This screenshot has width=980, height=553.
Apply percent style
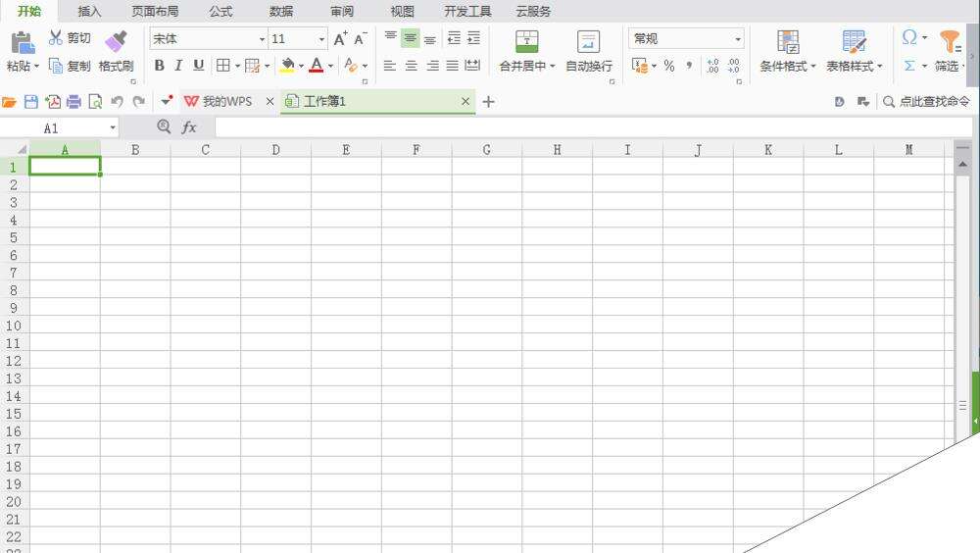tap(669, 65)
